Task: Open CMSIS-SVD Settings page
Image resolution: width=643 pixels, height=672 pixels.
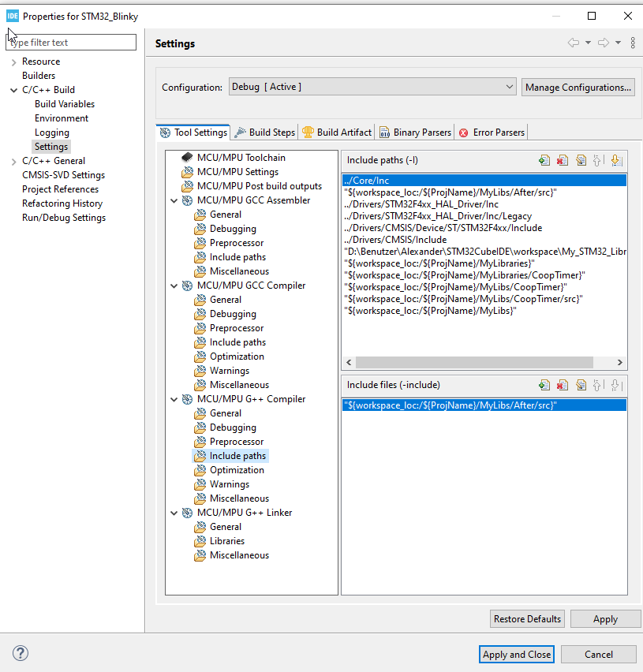Action: 63,175
